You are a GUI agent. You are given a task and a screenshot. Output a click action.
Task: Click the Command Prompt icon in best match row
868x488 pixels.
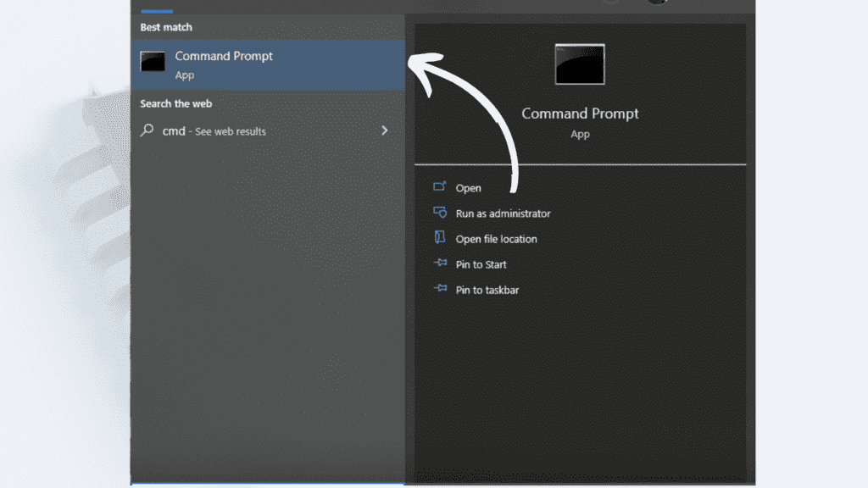[x=153, y=61]
